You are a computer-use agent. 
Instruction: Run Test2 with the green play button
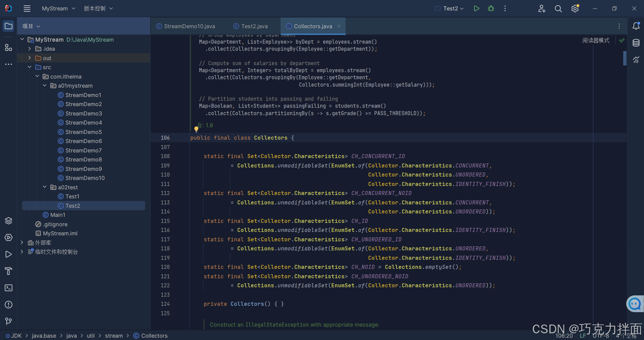(x=476, y=9)
